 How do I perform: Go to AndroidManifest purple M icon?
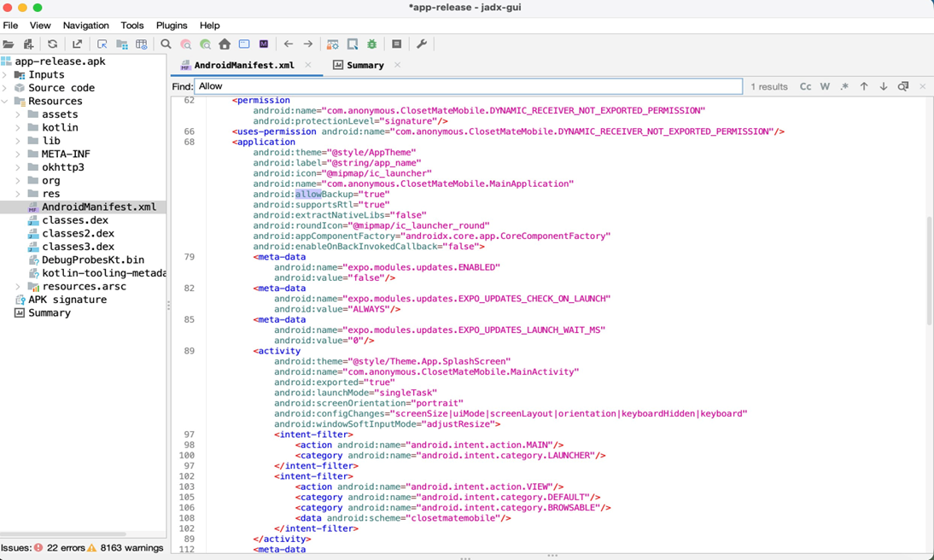(264, 44)
